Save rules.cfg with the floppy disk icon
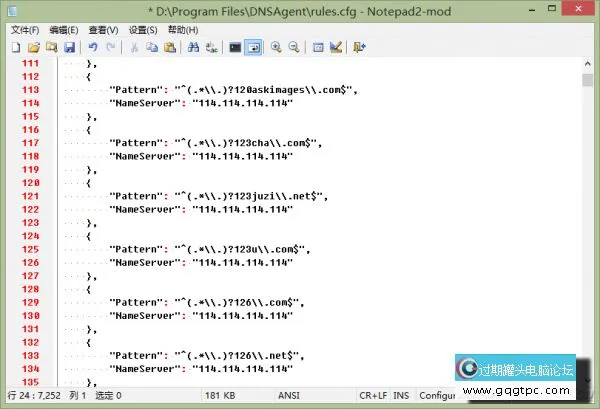This screenshot has height=409, width=600. [x=69, y=47]
